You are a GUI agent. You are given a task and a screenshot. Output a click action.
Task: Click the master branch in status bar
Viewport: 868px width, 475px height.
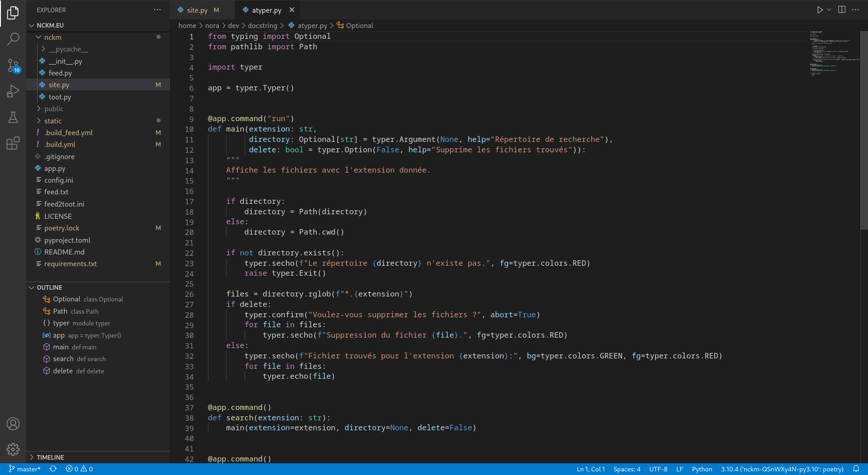click(25, 469)
